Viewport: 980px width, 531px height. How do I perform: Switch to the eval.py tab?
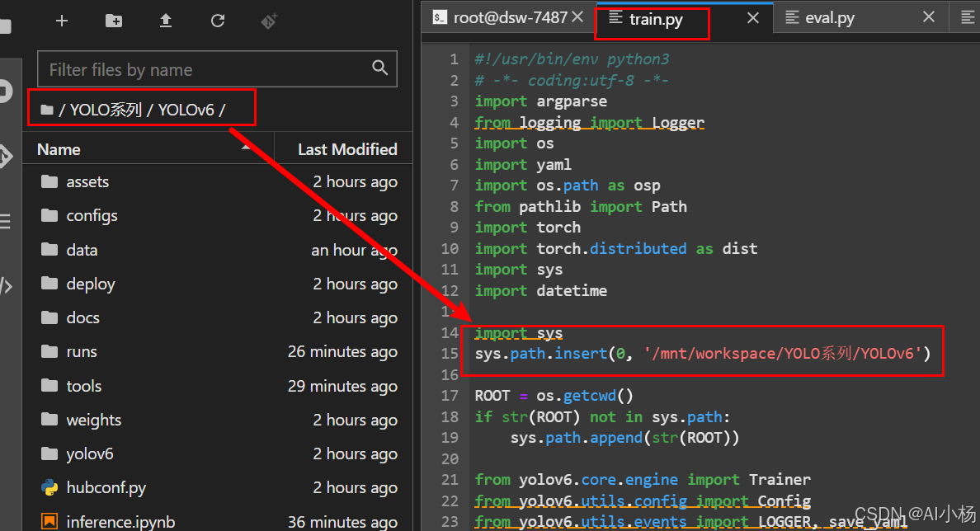829,17
